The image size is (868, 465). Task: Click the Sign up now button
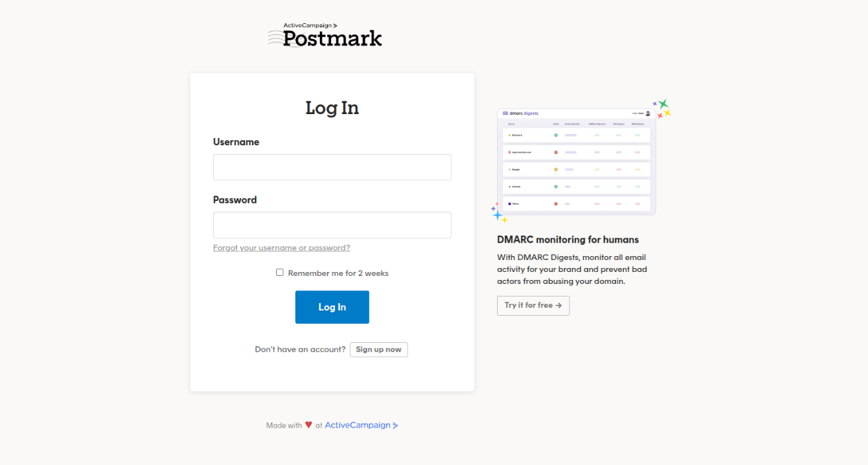click(x=378, y=350)
